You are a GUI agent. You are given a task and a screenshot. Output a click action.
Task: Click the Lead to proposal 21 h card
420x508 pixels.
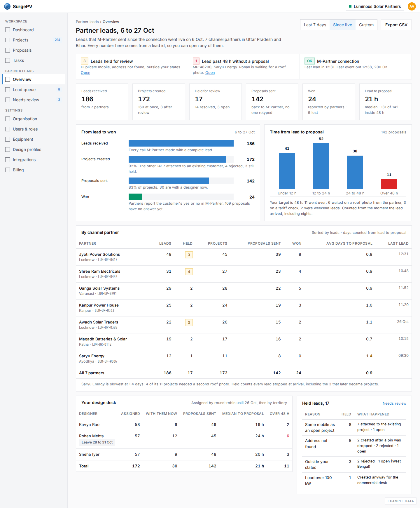386,102
